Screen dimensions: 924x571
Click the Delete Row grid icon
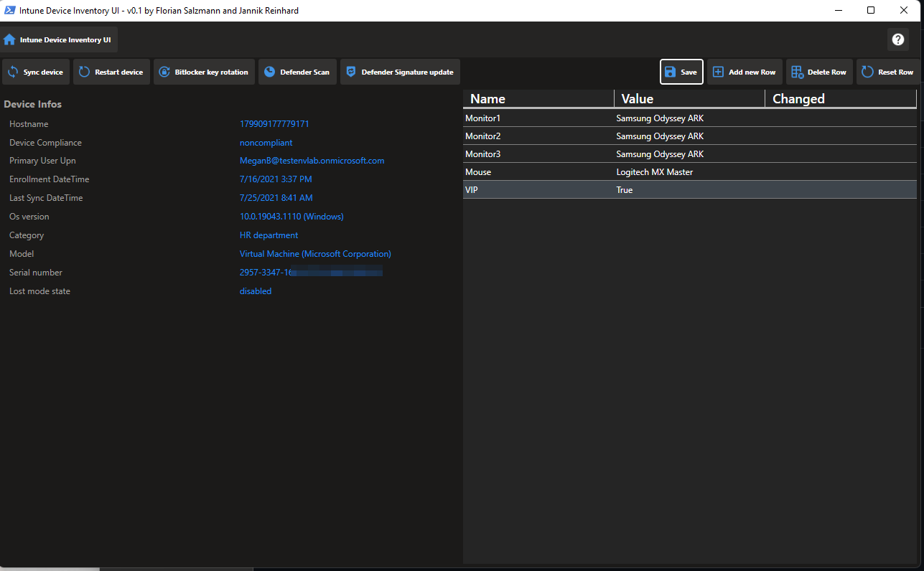pos(796,72)
